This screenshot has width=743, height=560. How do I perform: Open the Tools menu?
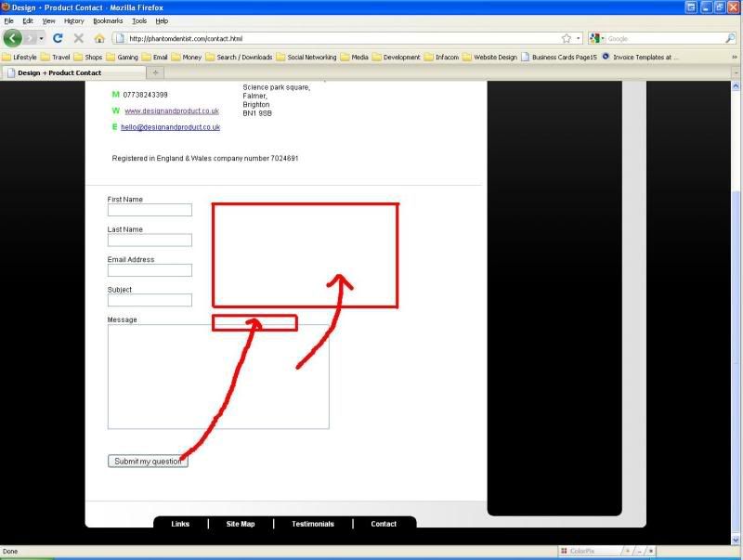click(139, 20)
